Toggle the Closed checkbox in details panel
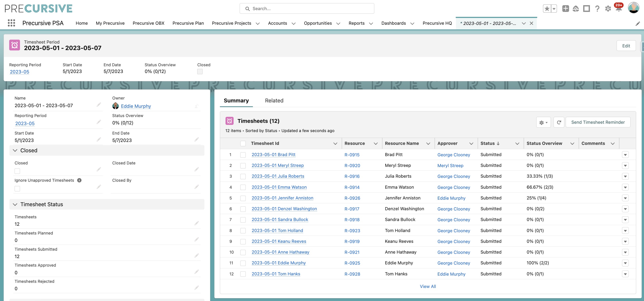 pos(17,171)
